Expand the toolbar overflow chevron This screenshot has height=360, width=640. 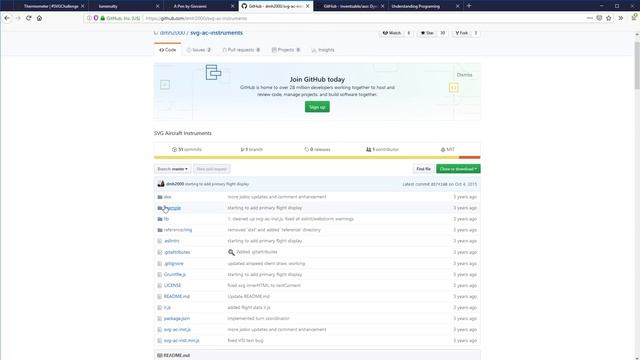coord(620,18)
